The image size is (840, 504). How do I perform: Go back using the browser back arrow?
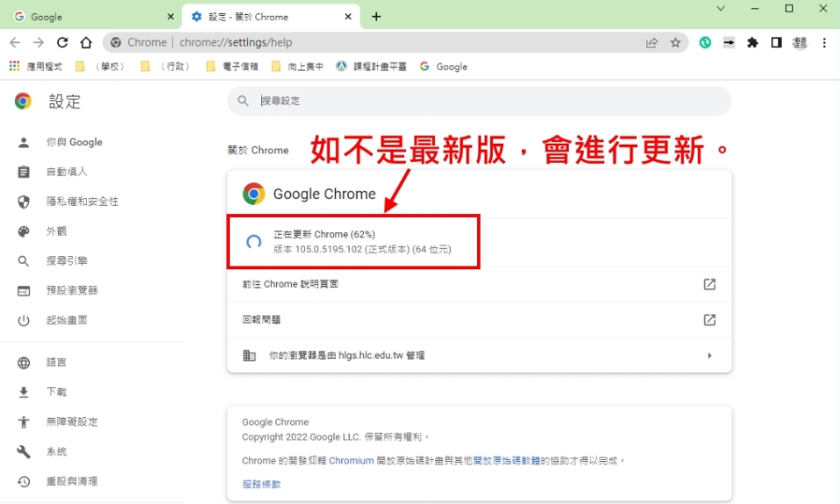click(x=15, y=42)
